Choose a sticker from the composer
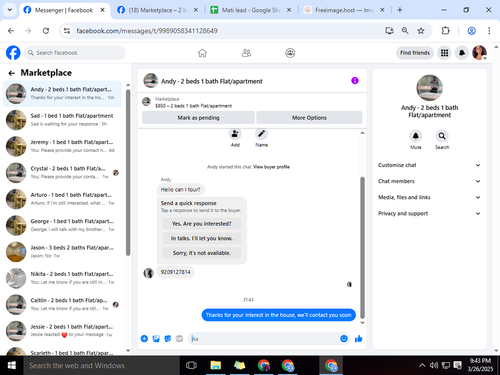 tap(168, 339)
